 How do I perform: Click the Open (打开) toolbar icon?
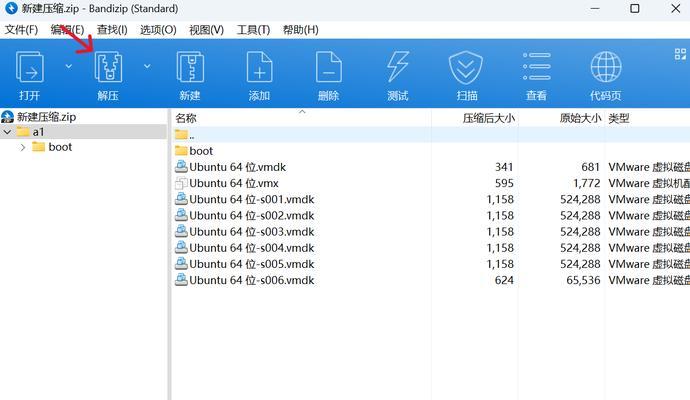(x=29, y=67)
